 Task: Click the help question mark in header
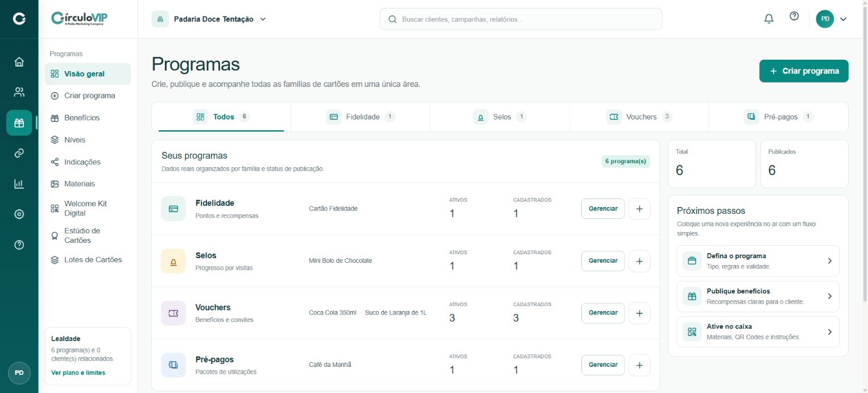(794, 16)
